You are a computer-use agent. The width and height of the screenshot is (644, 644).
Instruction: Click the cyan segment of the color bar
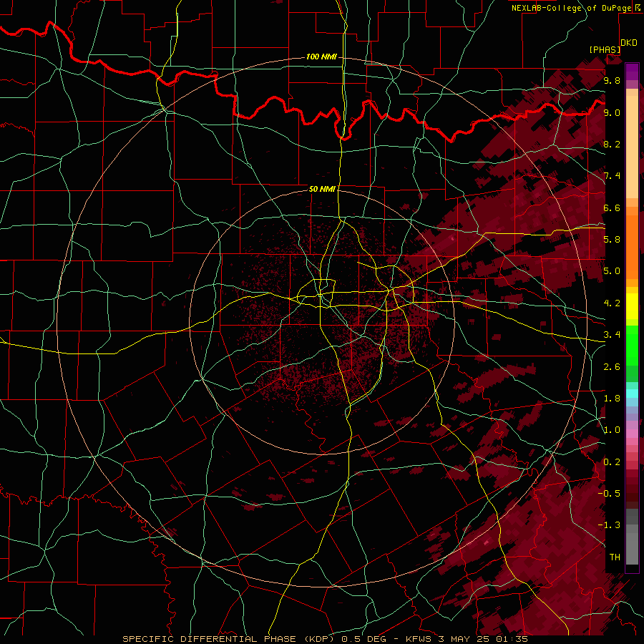pos(632,394)
